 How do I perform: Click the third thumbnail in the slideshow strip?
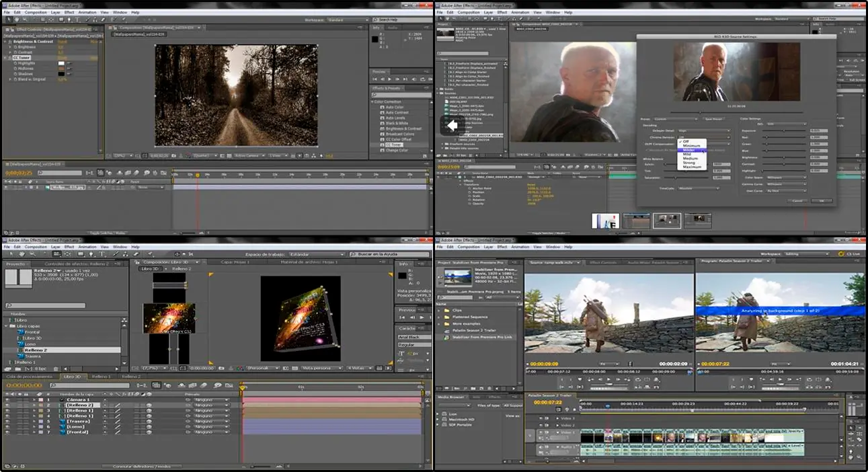coord(668,220)
